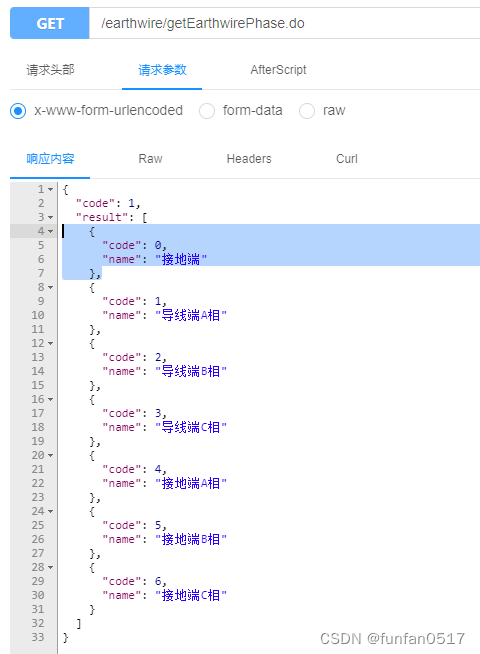Click the "接地端B相" value
This screenshot has width=480, height=654.
click(x=191, y=539)
